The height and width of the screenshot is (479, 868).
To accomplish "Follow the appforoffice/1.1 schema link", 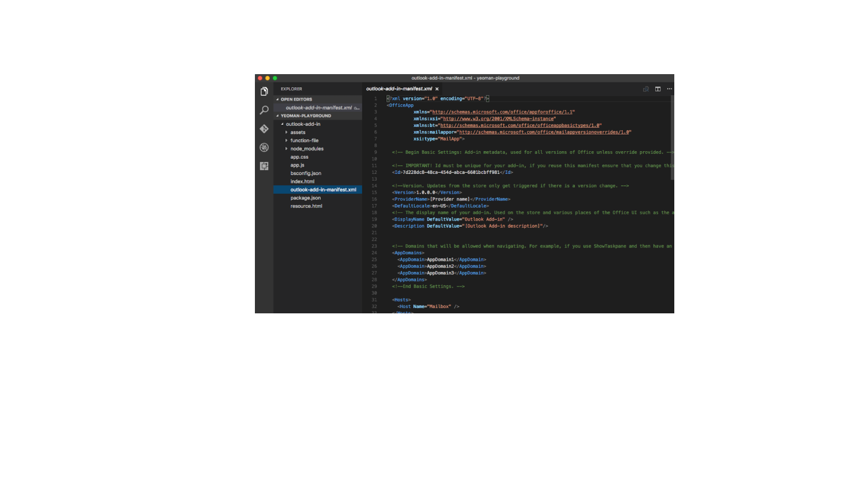I will tap(502, 112).
